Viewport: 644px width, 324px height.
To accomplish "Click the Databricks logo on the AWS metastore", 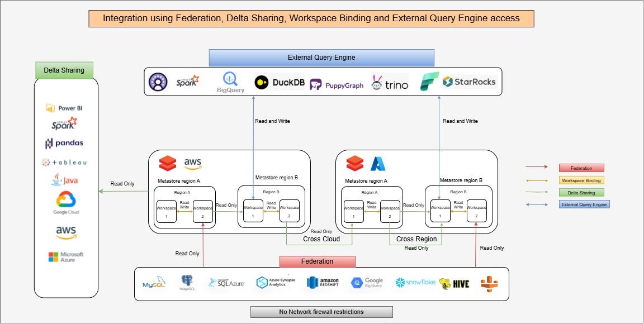I will pos(167,161).
